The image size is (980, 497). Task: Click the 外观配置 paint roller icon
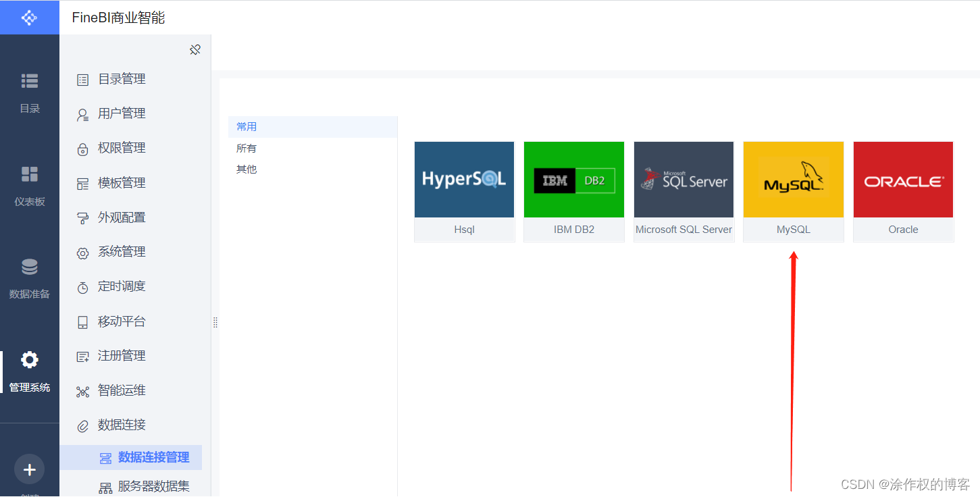click(82, 218)
